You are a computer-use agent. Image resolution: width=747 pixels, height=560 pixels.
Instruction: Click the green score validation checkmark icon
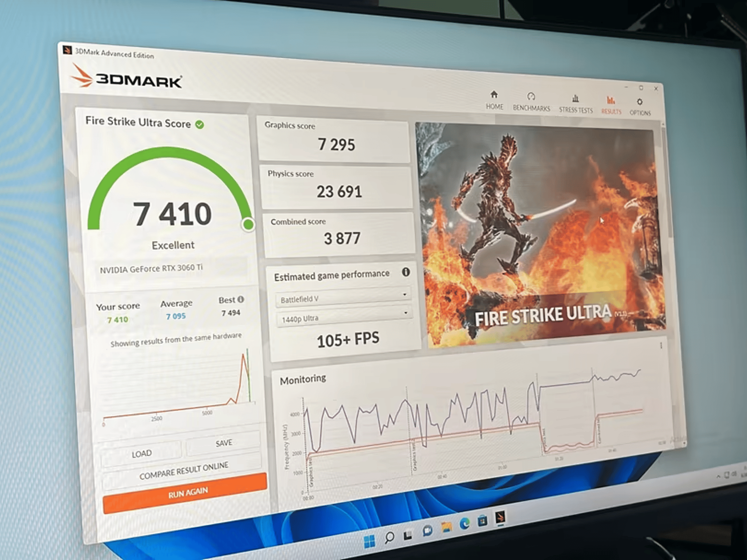pos(200,125)
